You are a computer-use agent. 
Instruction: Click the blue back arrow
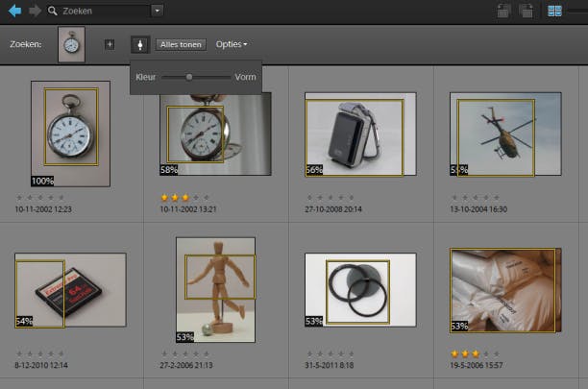click(15, 11)
